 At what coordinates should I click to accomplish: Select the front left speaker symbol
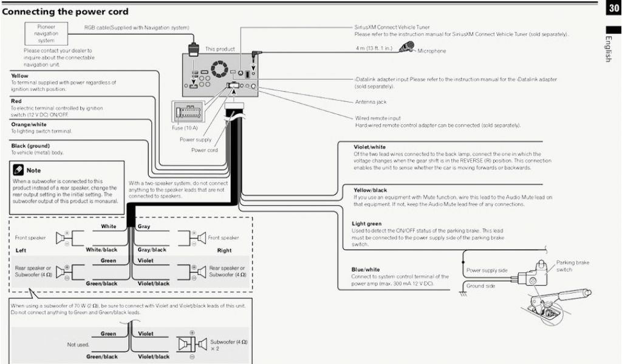pyautogui.click(x=63, y=238)
